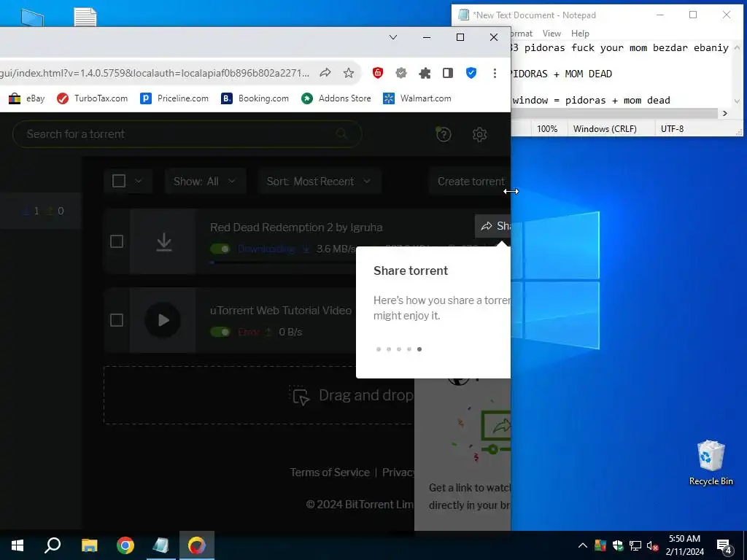
Task: Open Notepad View menu
Action: coord(551,34)
